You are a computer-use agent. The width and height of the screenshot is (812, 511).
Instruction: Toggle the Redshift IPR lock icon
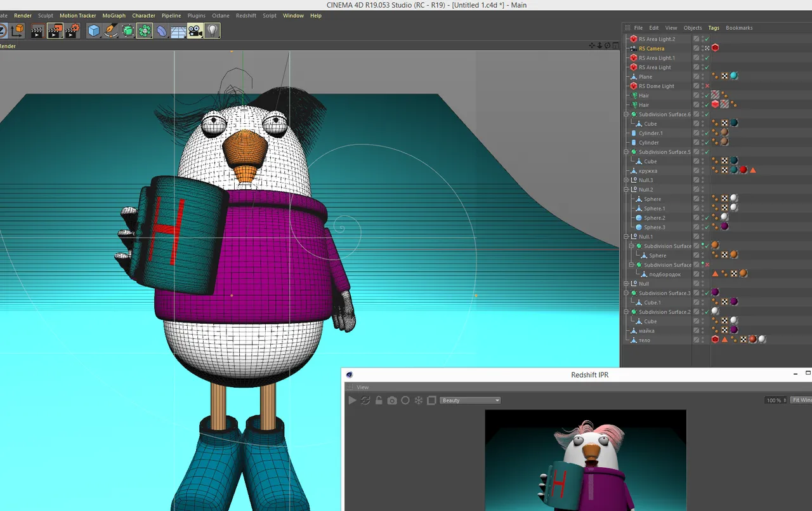[379, 401]
